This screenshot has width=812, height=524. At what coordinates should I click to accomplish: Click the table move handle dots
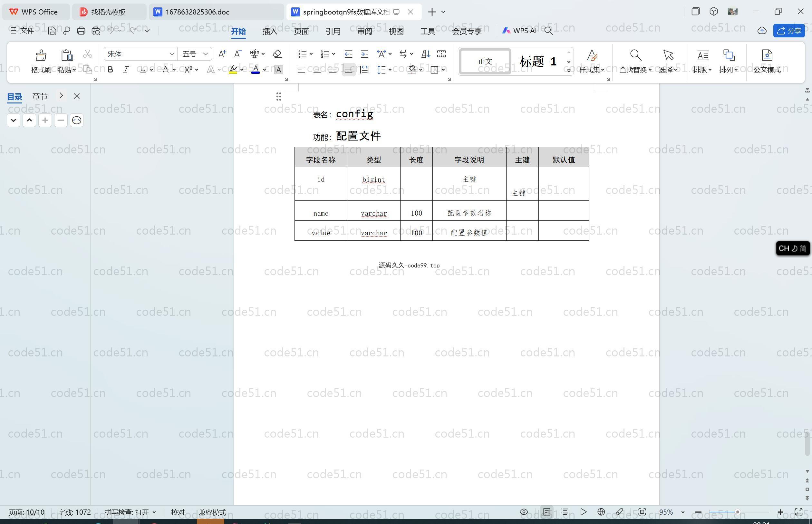pos(279,97)
